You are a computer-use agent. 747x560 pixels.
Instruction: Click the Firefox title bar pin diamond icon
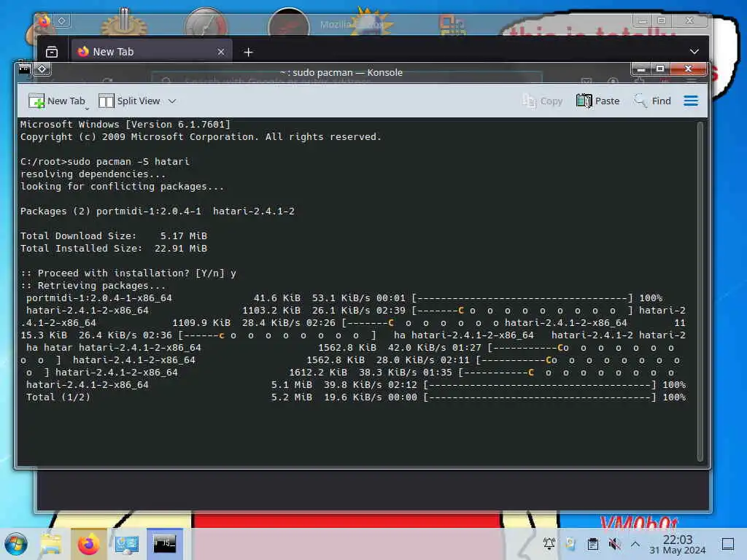(x=62, y=20)
